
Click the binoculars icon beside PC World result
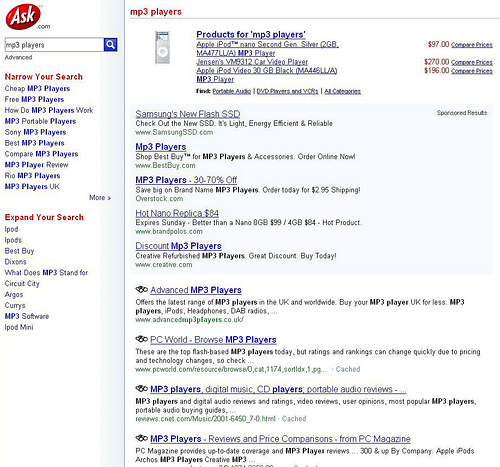click(x=142, y=339)
